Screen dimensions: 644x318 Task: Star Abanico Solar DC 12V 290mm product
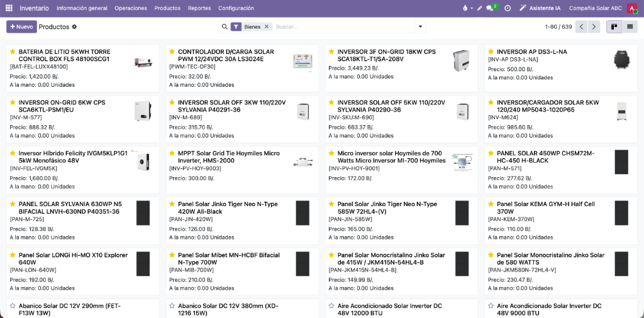(x=13, y=305)
